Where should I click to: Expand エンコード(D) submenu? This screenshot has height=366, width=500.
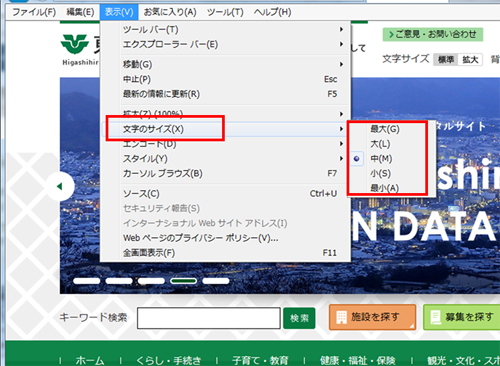[225, 144]
